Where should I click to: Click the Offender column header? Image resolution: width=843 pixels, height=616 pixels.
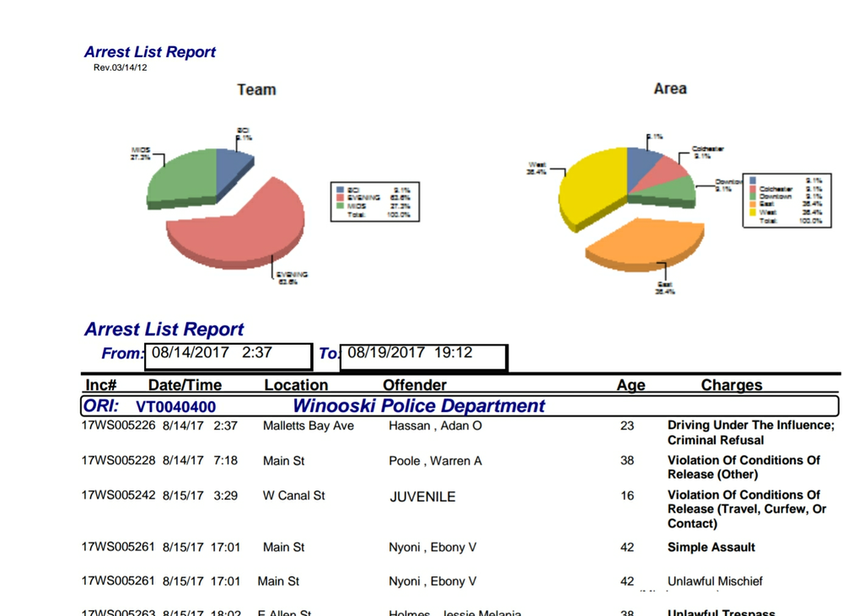(x=415, y=385)
